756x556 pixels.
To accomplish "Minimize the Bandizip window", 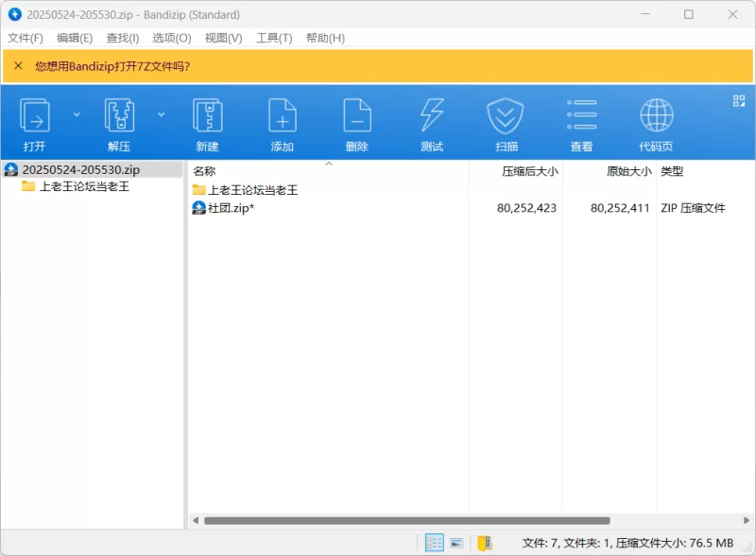I will click(644, 14).
